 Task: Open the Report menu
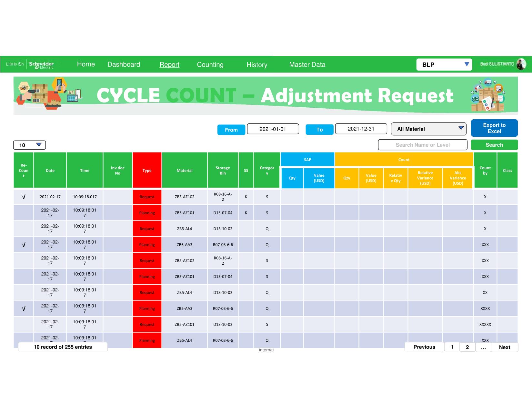point(169,65)
